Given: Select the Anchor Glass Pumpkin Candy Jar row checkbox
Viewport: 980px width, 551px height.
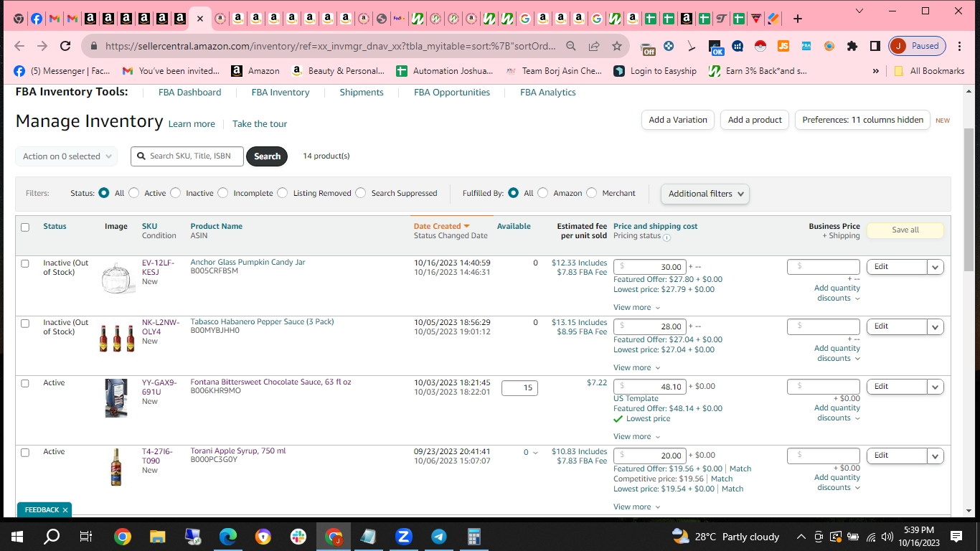Looking at the screenshot, I should [25, 263].
